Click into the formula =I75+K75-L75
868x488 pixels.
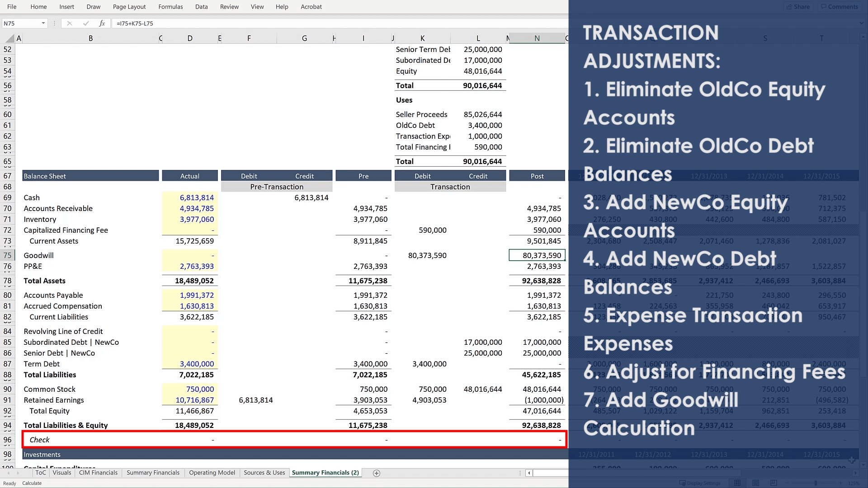[135, 23]
